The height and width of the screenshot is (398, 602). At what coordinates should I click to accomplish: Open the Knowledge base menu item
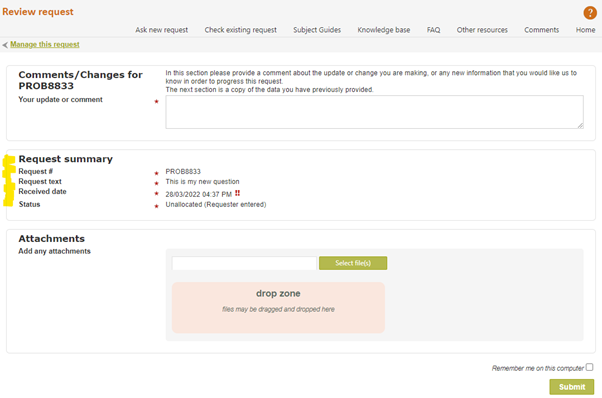click(x=384, y=30)
